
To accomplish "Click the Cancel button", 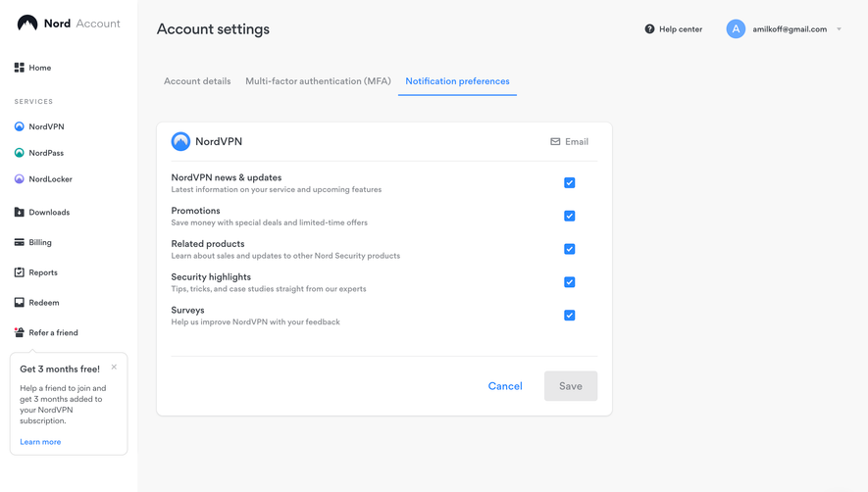I will pos(505,386).
